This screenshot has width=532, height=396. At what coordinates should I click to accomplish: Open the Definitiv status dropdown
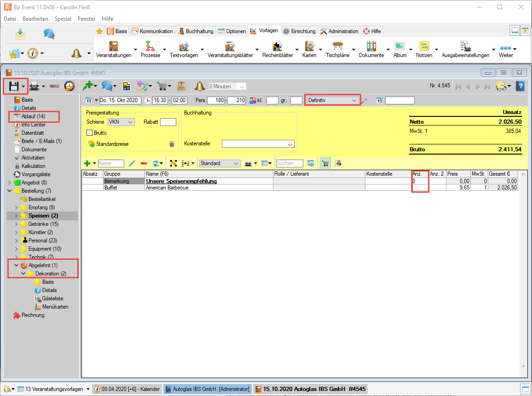[333, 100]
